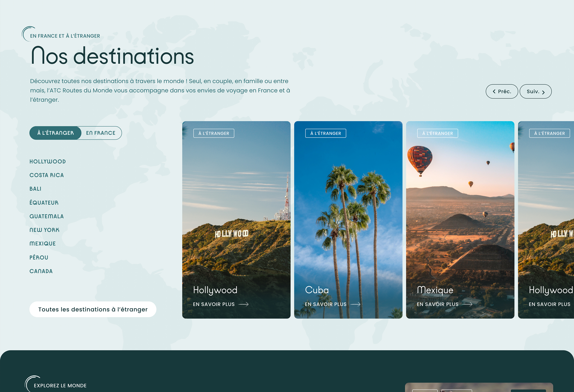Open Guatemala from the destination list
This screenshot has height=392, width=574.
(x=47, y=216)
